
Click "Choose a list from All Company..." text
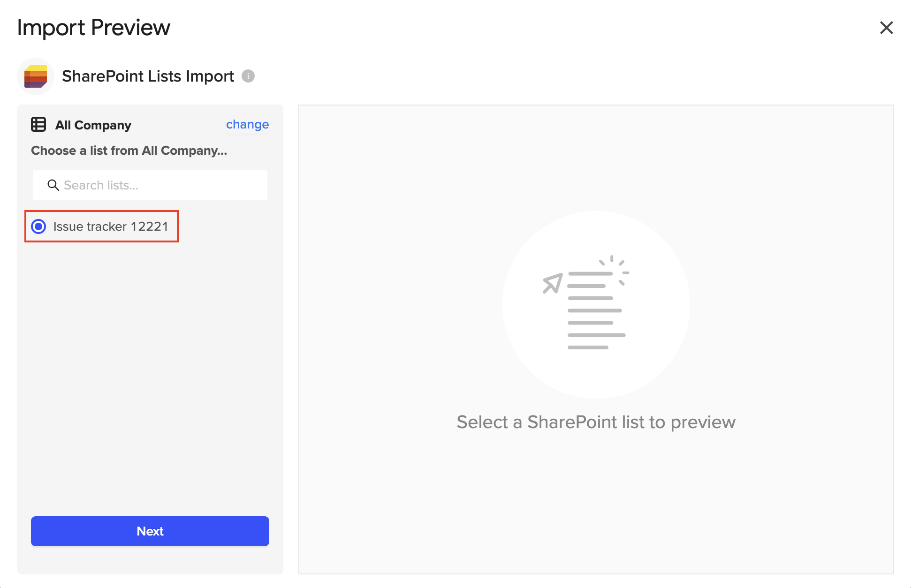coord(129,151)
